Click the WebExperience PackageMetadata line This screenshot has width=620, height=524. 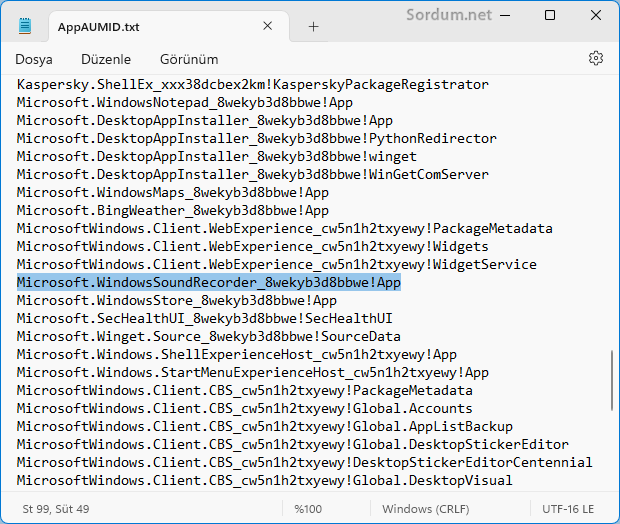point(285,229)
